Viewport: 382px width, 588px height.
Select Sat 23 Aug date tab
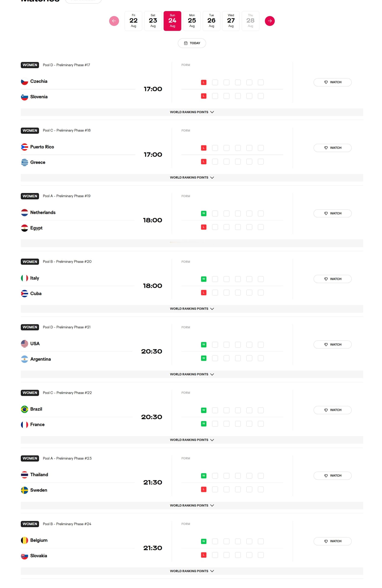click(x=153, y=21)
